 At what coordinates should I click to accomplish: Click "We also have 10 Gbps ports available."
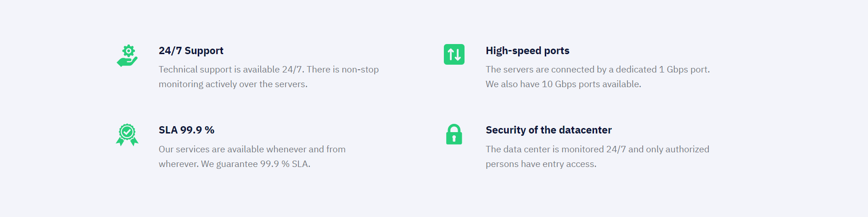563,84
